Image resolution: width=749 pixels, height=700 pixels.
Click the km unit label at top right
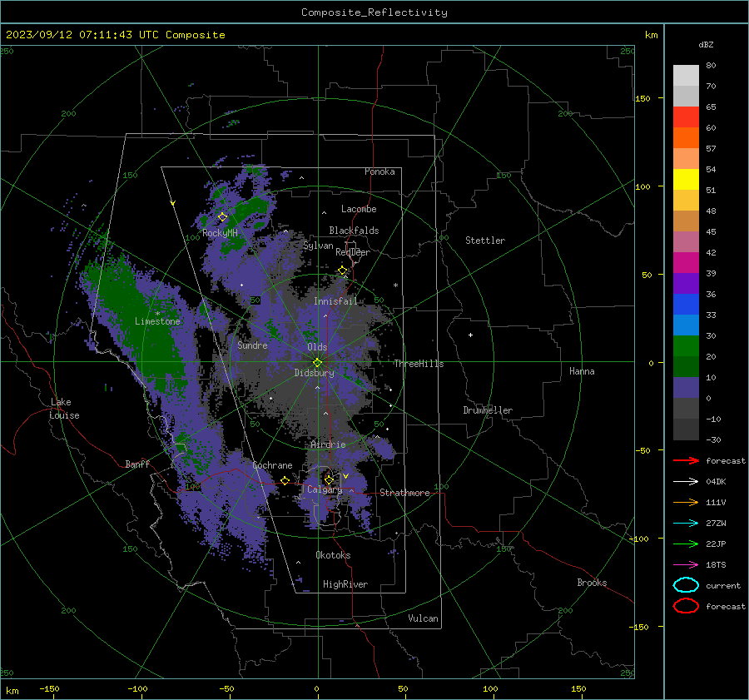[652, 35]
